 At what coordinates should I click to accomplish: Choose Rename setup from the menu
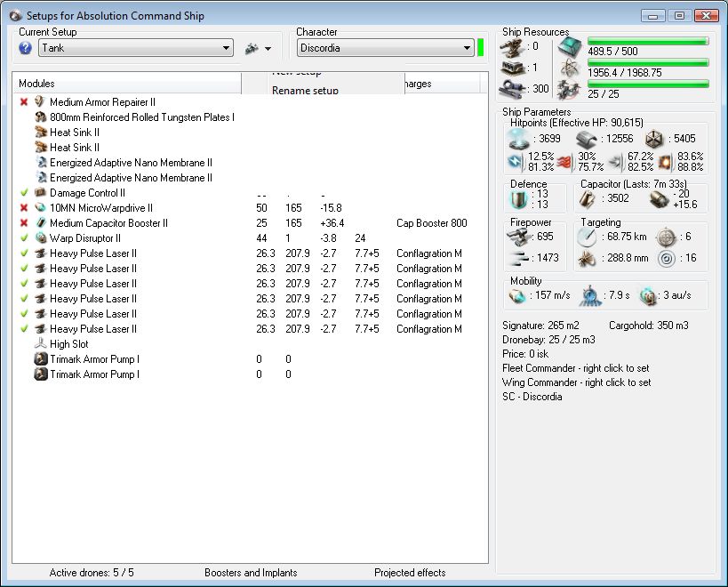pyautogui.click(x=305, y=90)
